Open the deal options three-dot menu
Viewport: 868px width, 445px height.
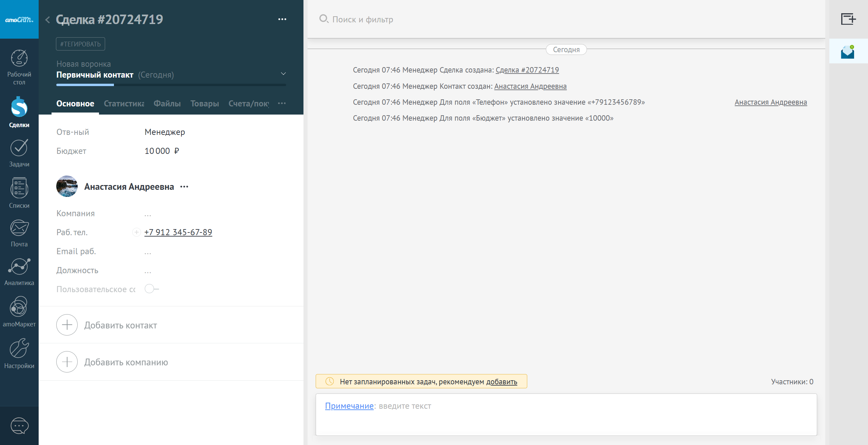click(282, 19)
